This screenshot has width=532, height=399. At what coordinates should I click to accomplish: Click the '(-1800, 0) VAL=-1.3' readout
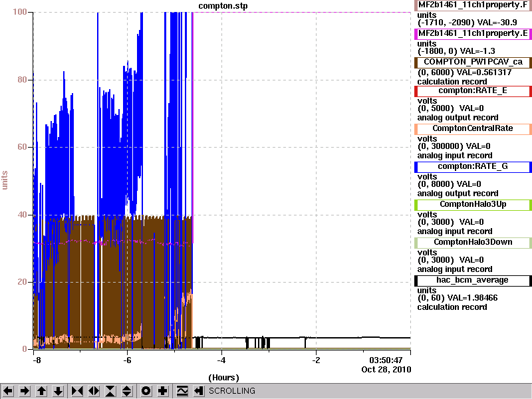pyautogui.click(x=456, y=51)
